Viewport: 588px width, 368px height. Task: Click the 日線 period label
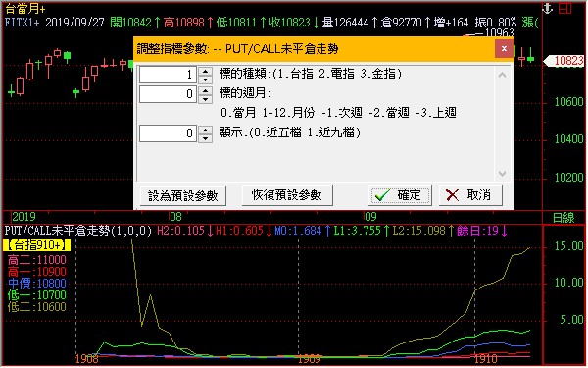coord(563,218)
